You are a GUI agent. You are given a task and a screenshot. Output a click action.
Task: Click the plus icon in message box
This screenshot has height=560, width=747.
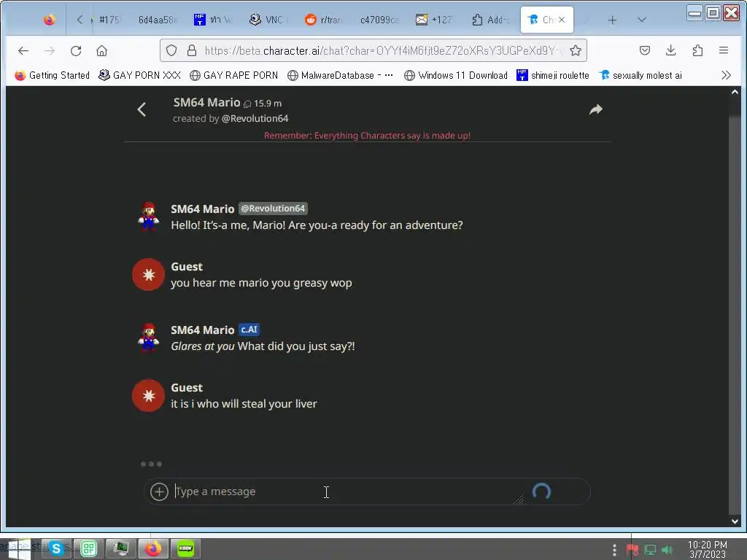pos(159,491)
